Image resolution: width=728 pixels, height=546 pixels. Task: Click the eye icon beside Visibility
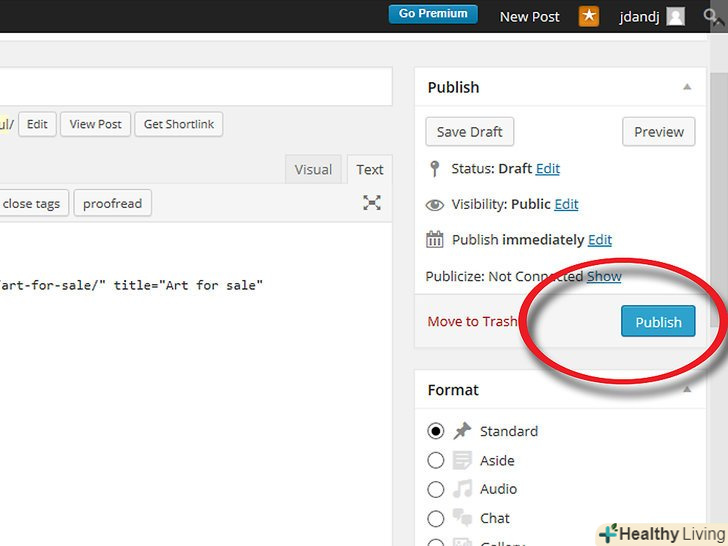(435, 205)
